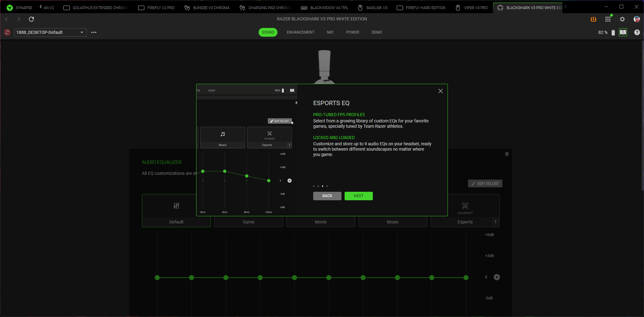This screenshot has height=317, width=644.
Task: Jump to the first dialog page dot
Action: point(314,186)
